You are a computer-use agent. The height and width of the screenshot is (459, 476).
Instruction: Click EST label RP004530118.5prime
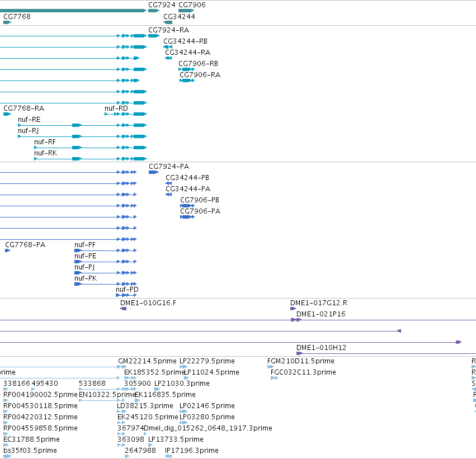[x=40, y=406]
